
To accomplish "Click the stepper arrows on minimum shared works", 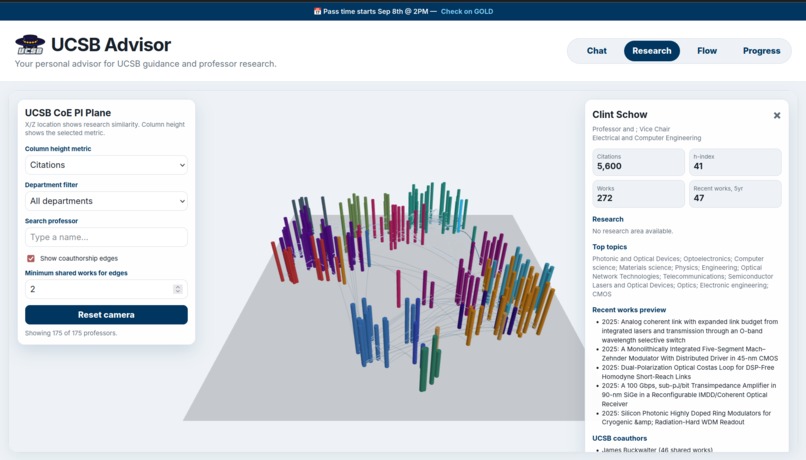I will click(178, 289).
